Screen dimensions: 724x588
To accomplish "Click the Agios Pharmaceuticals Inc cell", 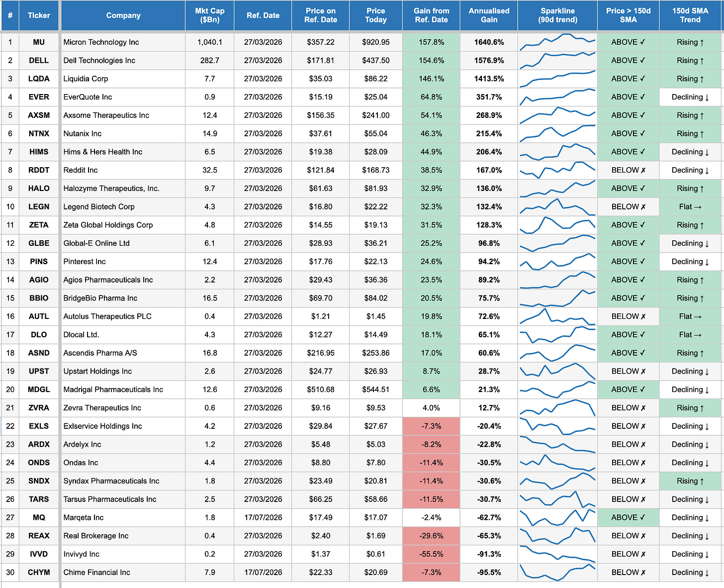I will (123, 280).
